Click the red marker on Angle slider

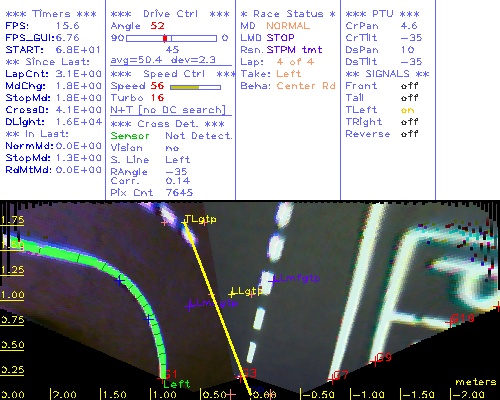(165, 38)
